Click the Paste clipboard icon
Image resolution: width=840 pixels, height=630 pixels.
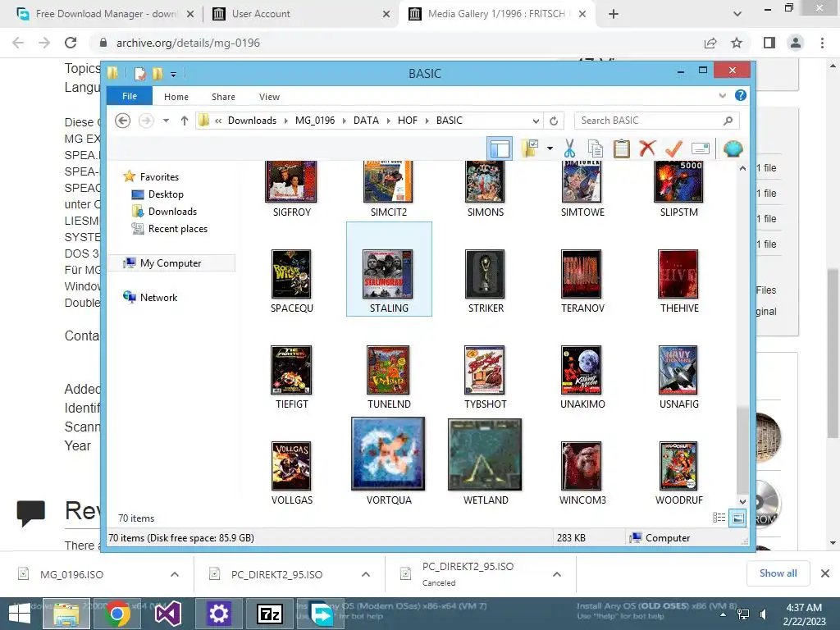(622, 148)
